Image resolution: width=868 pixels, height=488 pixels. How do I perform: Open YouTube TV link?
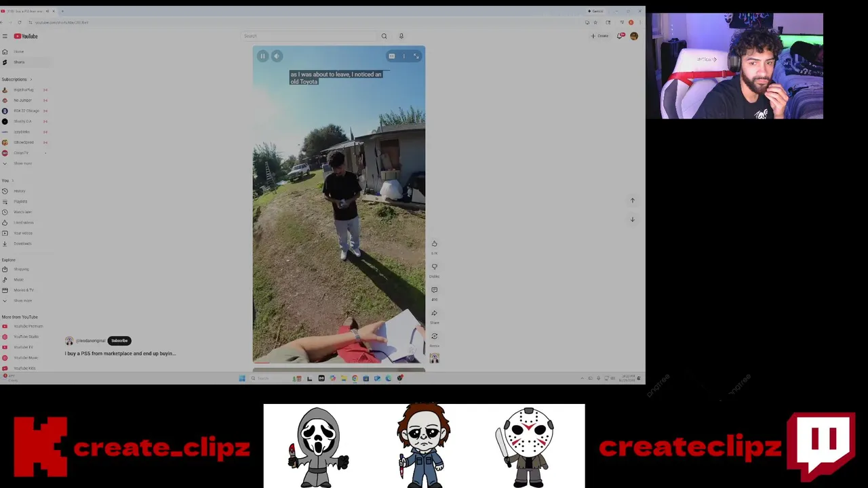[23, 347]
